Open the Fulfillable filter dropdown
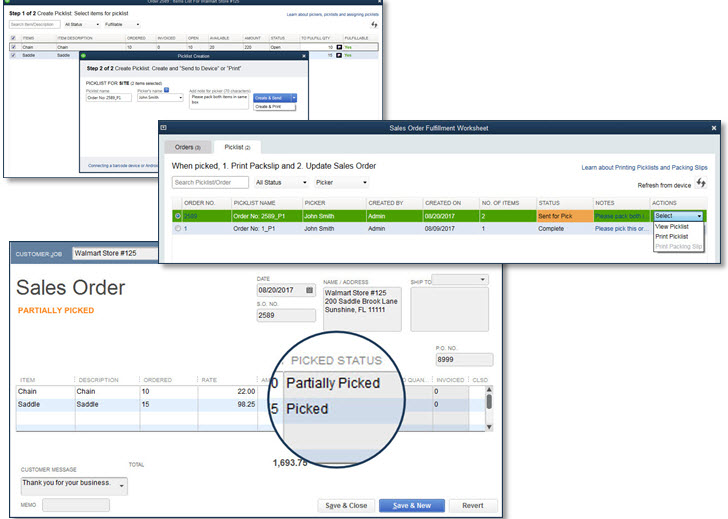 pos(122,25)
